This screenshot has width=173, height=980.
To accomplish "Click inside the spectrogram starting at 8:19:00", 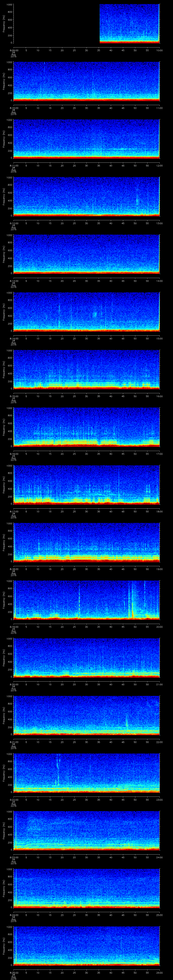I will pyautogui.click(x=87, y=600).
